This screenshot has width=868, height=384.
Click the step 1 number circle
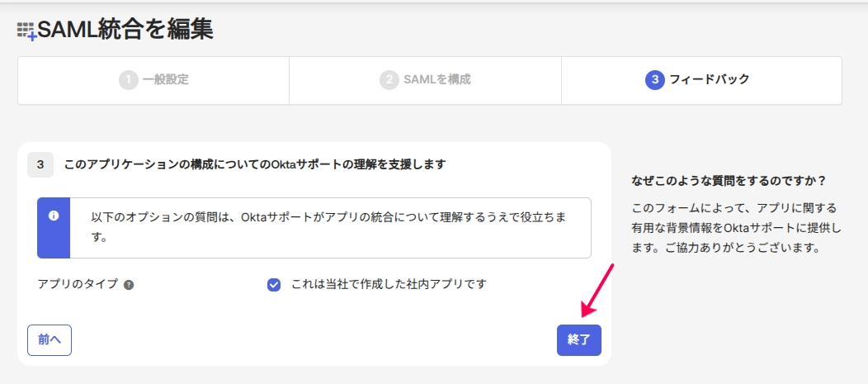(129, 80)
